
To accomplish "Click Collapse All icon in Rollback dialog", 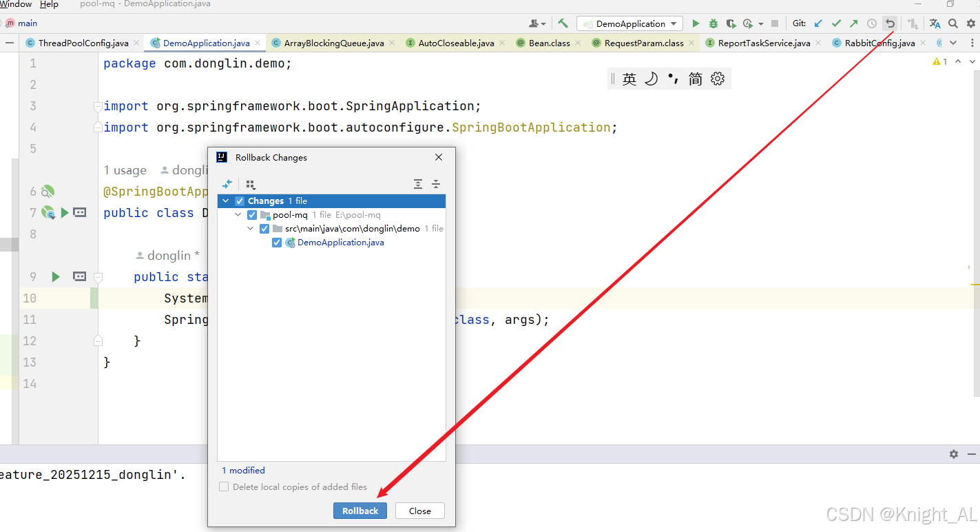I will pyautogui.click(x=436, y=184).
